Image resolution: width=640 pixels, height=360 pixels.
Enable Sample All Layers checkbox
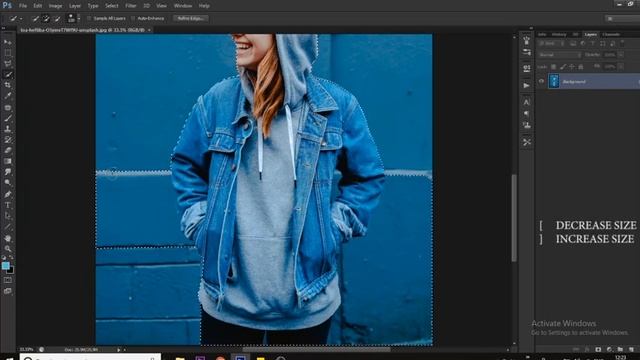click(x=89, y=18)
